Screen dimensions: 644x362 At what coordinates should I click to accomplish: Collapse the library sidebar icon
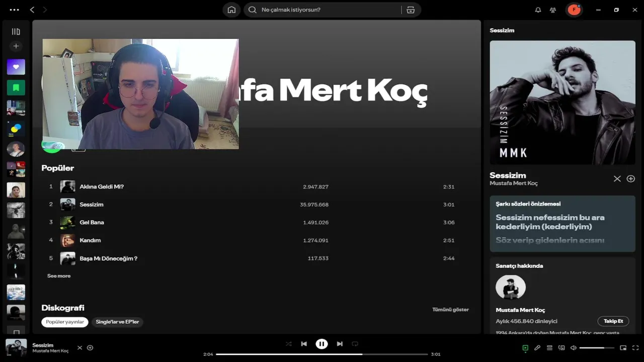[x=16, y=32]
